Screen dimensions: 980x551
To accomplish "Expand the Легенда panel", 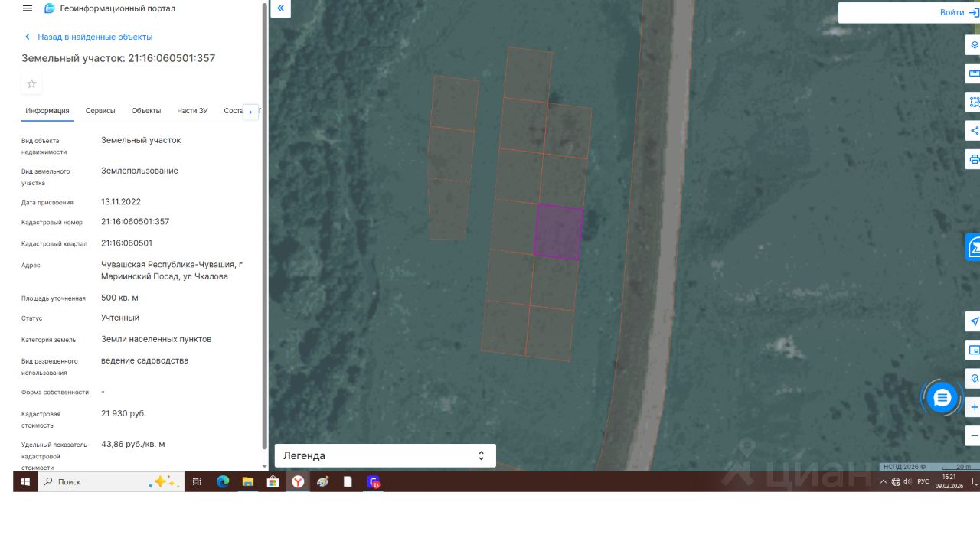I will (x=385, y=455).
